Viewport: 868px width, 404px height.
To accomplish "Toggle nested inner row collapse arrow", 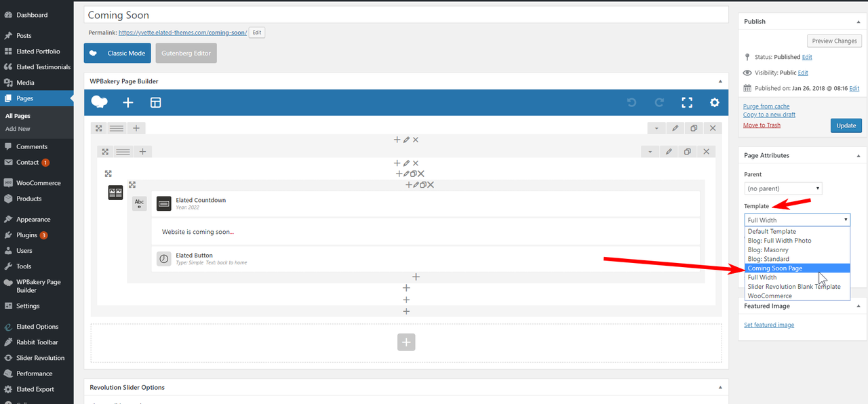I will coord(650,152).
